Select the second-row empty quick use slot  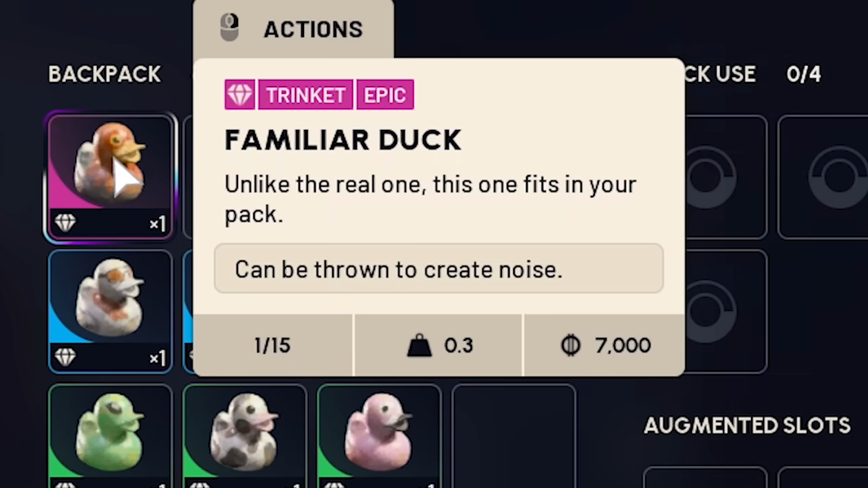click(725, 311)
